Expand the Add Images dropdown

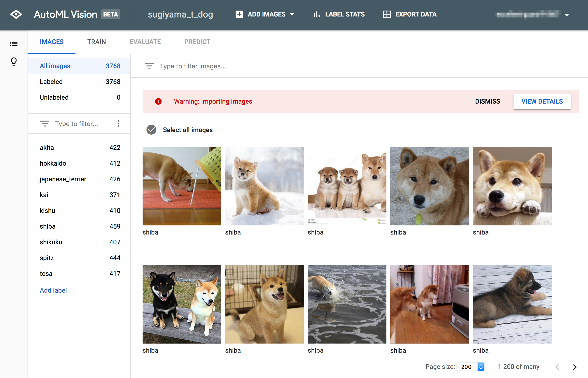(x=292, y=14)
